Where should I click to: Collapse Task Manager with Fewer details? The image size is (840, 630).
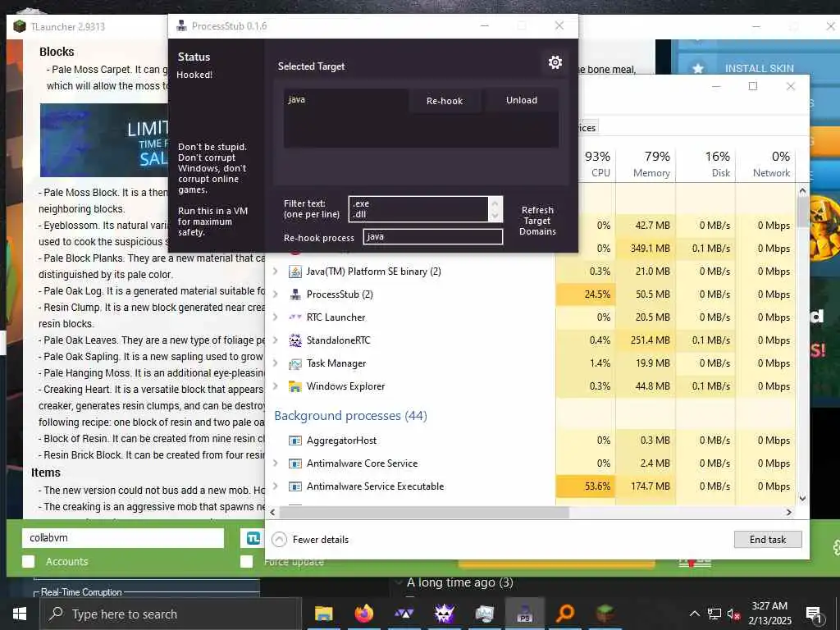pyautogui.click(x=311, y=540)
